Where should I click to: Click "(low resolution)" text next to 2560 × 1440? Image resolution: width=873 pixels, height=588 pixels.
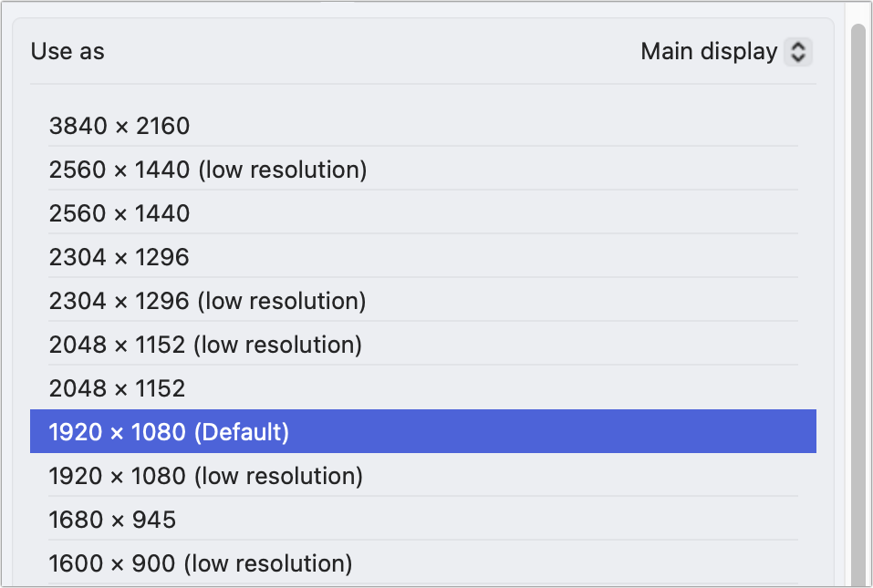coord(282,170)
